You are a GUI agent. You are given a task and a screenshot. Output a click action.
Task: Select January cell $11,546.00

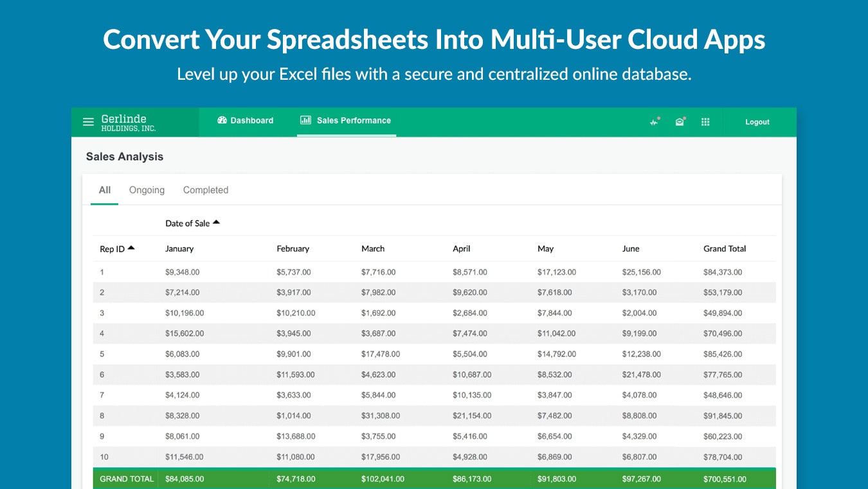tap(185, 457)
